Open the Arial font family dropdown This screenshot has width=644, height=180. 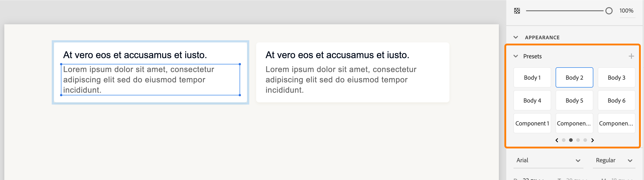pos(548,160)
